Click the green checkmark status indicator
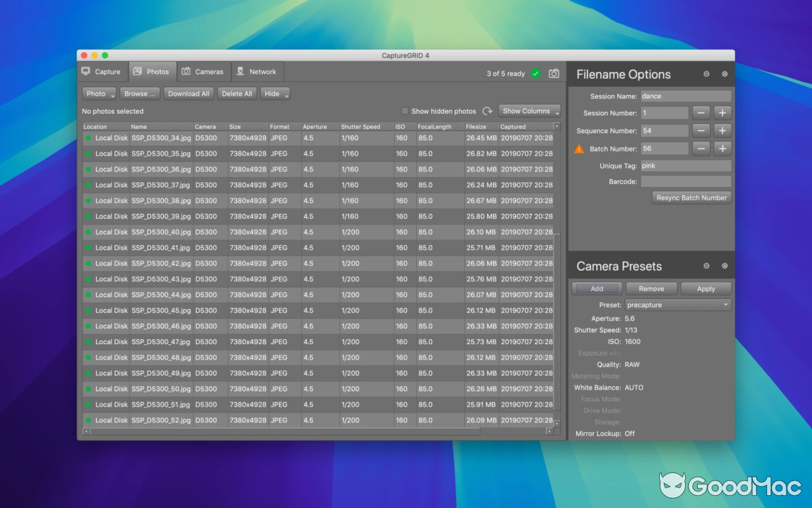812x508 pixels. (x=535, y=73)
